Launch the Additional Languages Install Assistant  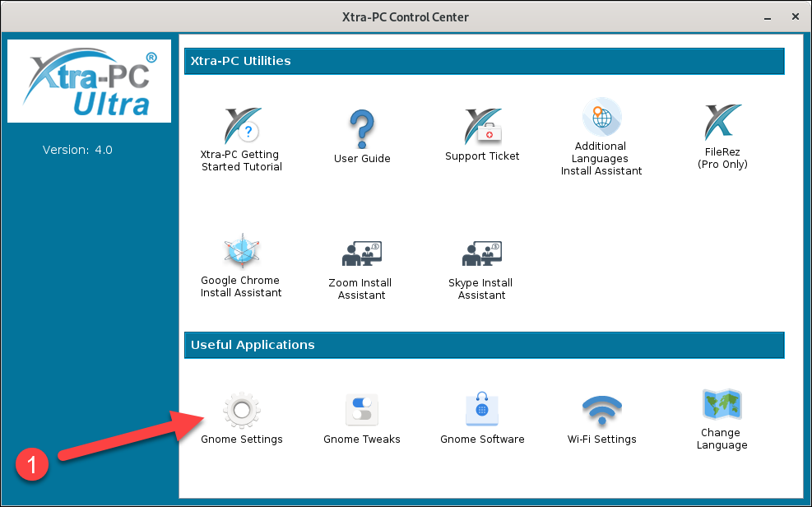pyautogui.click(x=601, y=115)
